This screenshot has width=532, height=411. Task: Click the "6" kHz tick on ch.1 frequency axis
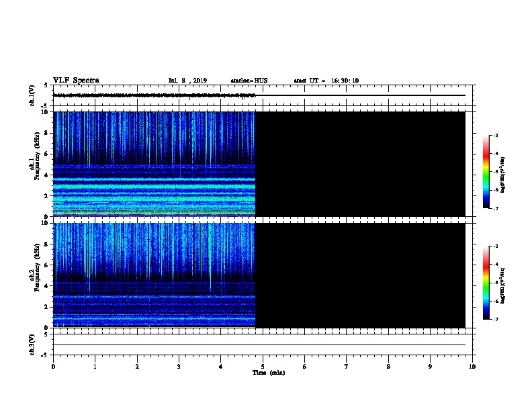pos(46,154)
